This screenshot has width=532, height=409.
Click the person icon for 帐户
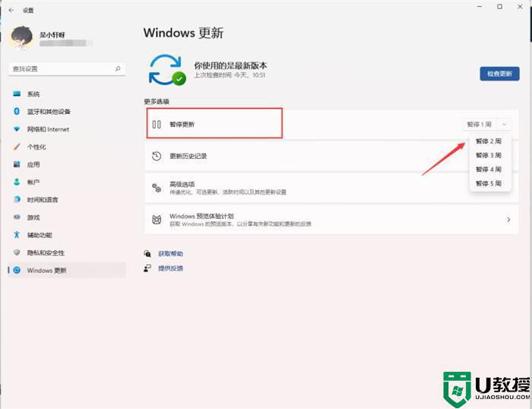17,182
